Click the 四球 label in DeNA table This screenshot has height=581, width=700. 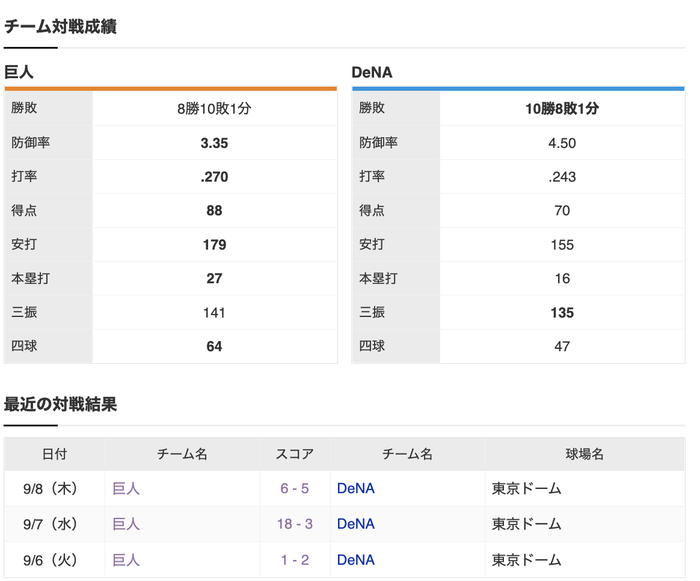coord(372,346)
